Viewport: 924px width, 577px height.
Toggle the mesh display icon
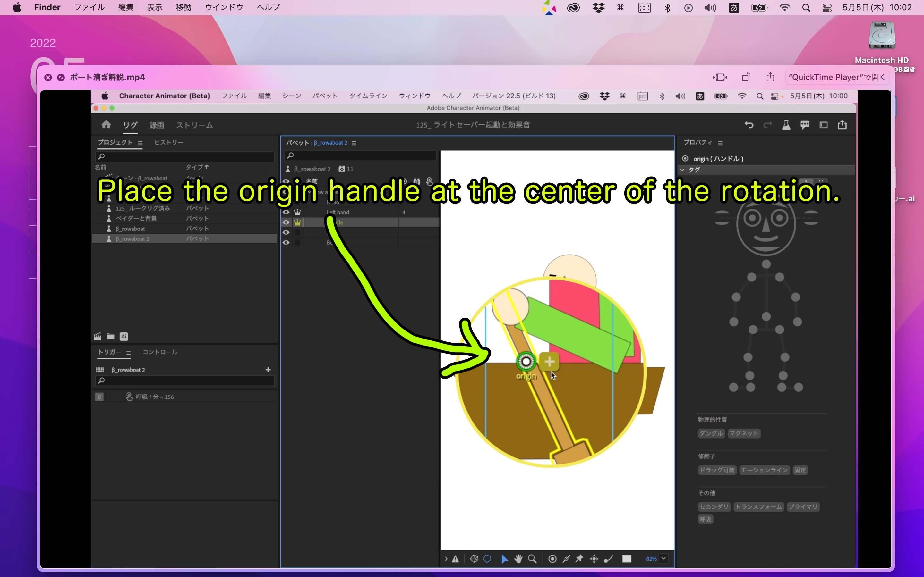coord(474,559)
